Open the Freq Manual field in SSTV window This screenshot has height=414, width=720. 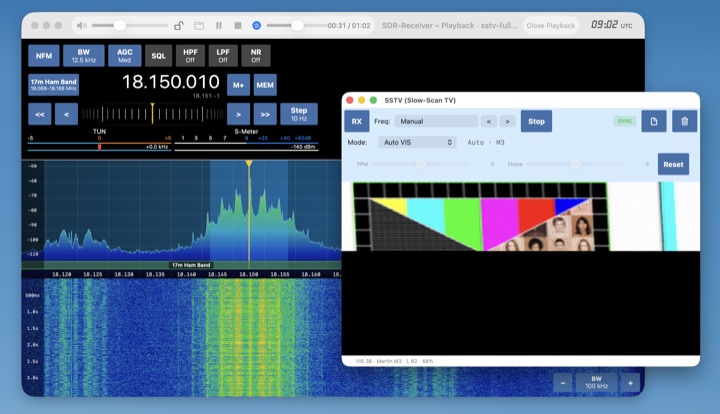(436, 121)
